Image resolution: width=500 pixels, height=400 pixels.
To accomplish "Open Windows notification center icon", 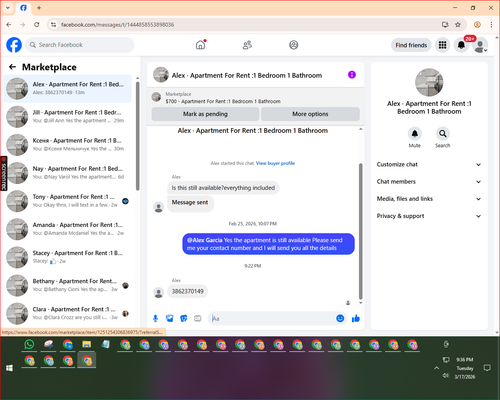I will [x=487, y=368].
